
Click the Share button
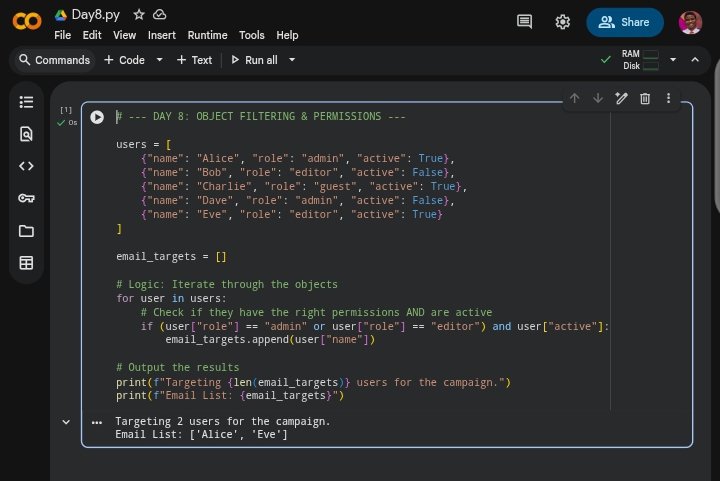pyautogui.click(x=624, y=22)
